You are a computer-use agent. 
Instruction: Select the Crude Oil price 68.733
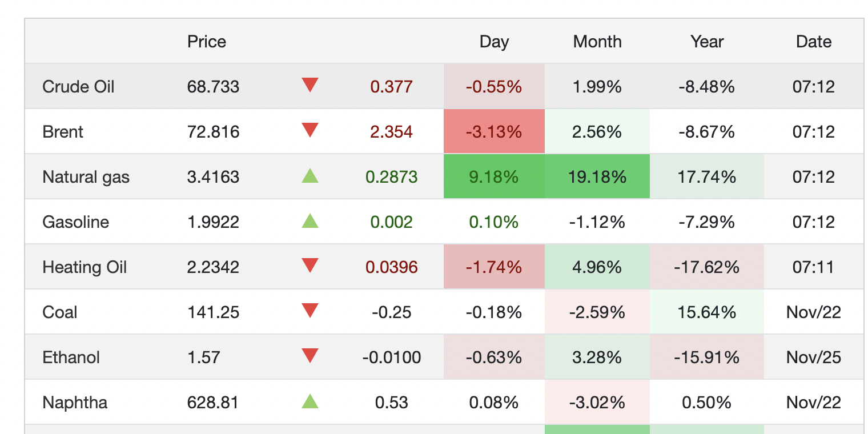pyautogui.click(x=213, y=87)
